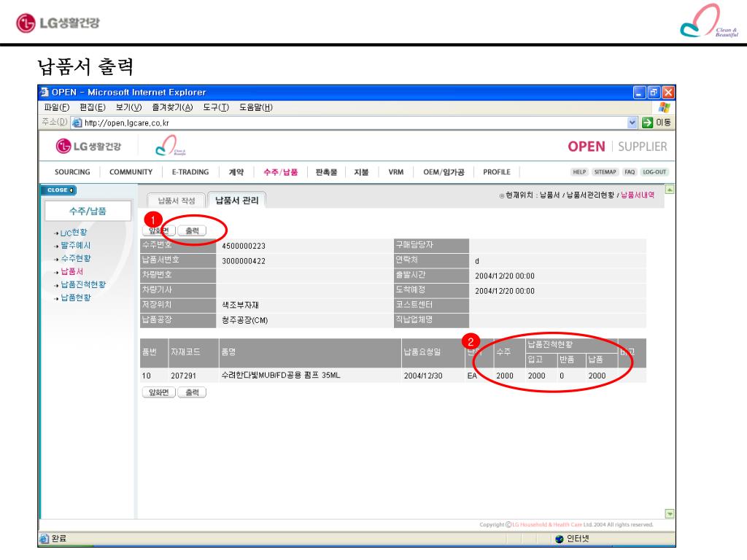Click the status bar page icon beside 완료

coord(44,539)
